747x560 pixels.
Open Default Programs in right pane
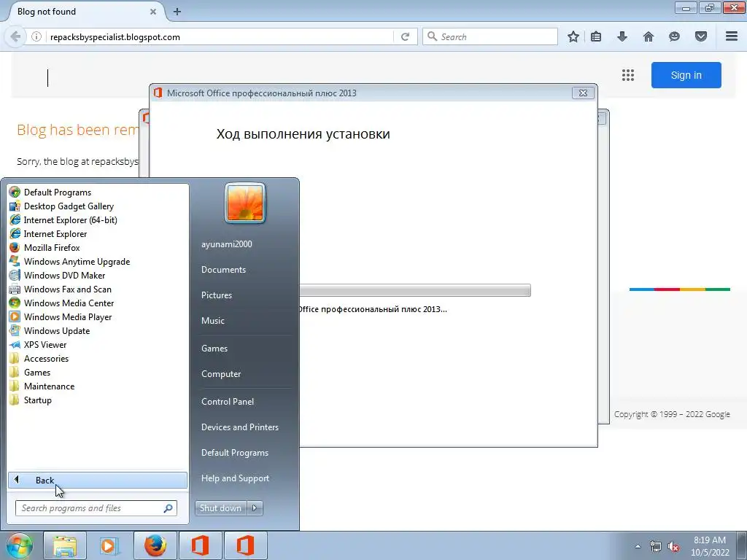pos(234,452)
